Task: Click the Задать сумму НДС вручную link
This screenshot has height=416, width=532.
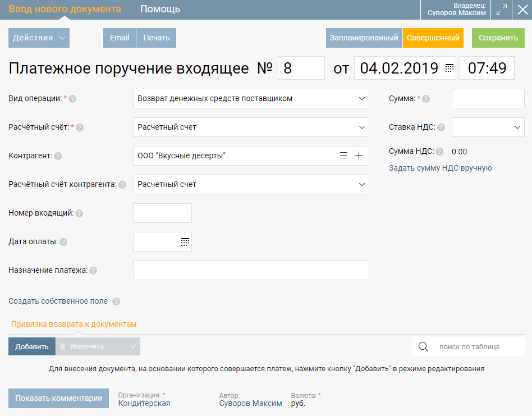Action: (x=440, y=168)
